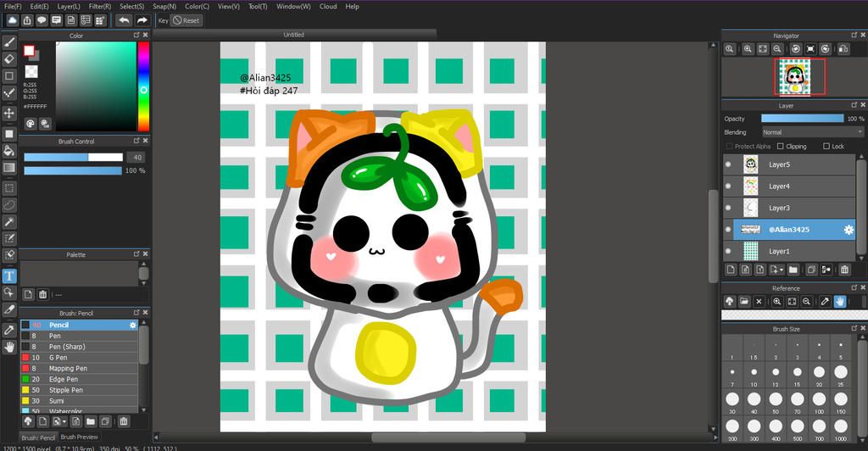
Task: Open the Snap(N) menu
Action: [164, 6]
